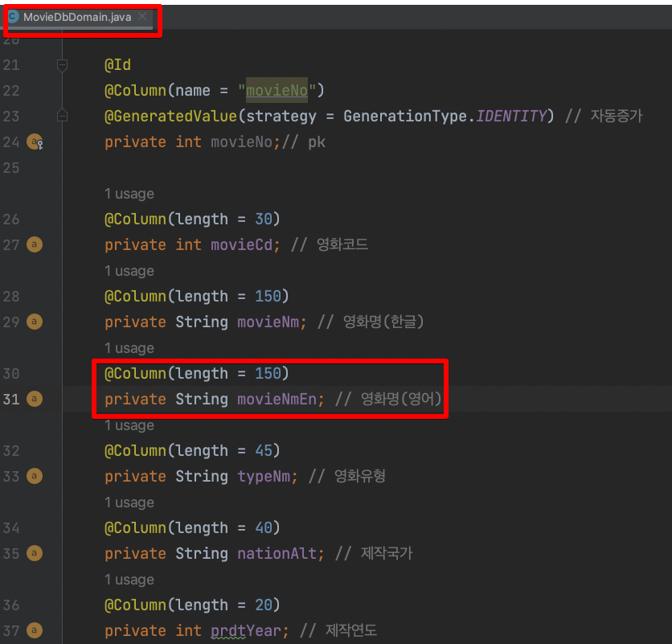Close the MovieDbDomain.java tab
Screen dimensions: 672x644
pyautogui.click(x=142, y=16)
